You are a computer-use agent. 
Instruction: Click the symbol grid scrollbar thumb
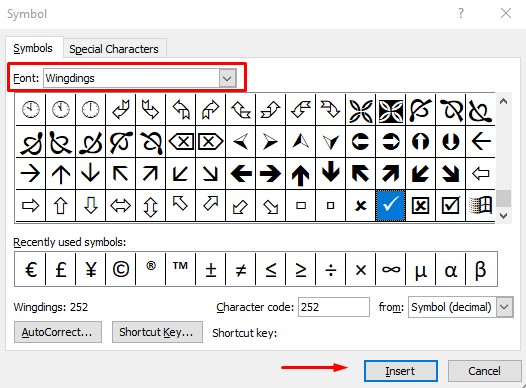tap(503, 199)
